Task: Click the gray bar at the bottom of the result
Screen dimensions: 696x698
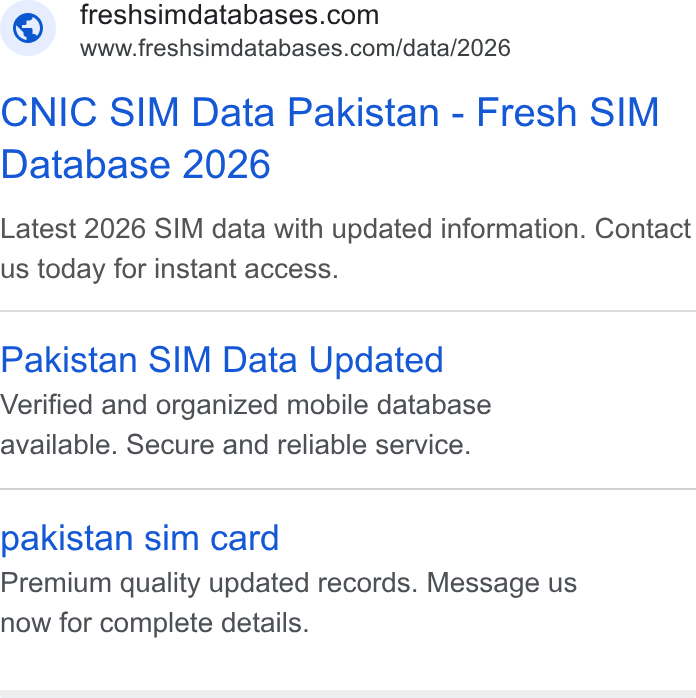Action: point(348,694)
